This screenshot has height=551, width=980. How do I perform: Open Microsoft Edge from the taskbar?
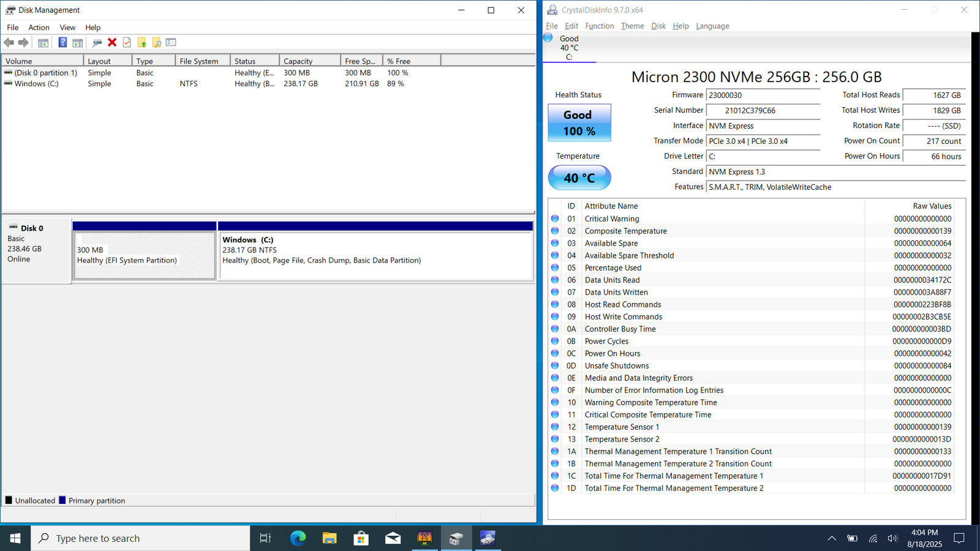pos(298,538)
